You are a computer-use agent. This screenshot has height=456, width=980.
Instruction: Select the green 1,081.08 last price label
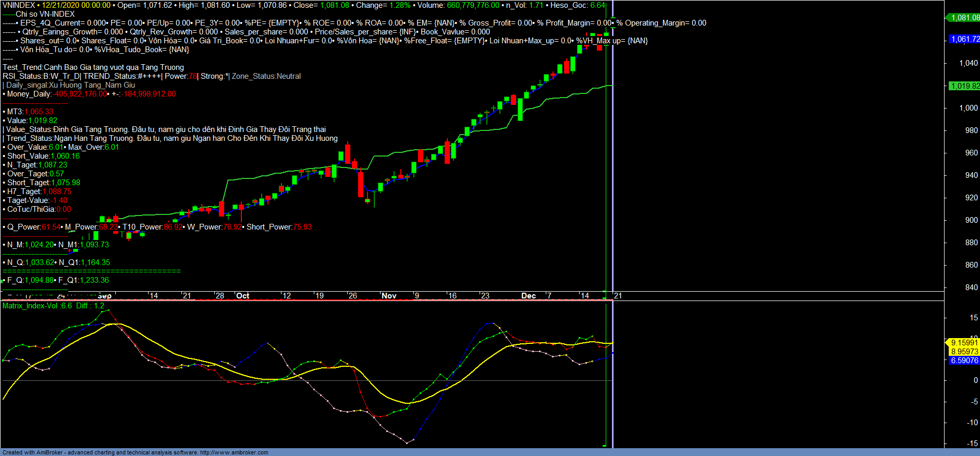[964, 18]
